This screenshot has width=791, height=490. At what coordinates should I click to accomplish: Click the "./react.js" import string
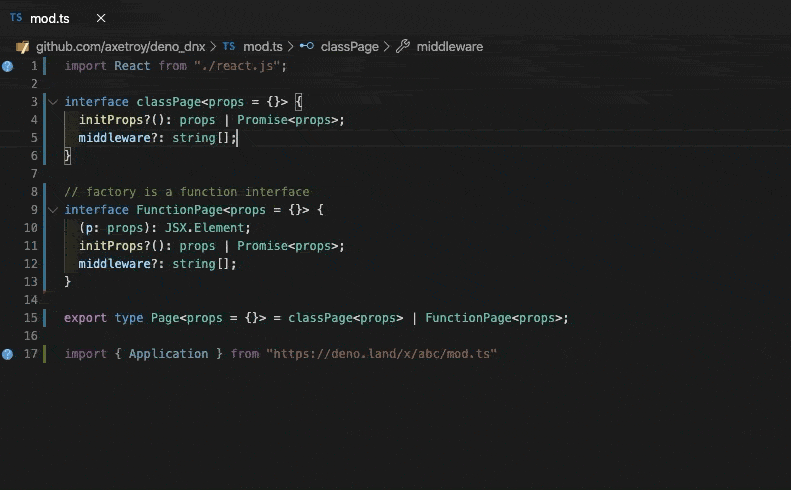[x=237, y=66]
